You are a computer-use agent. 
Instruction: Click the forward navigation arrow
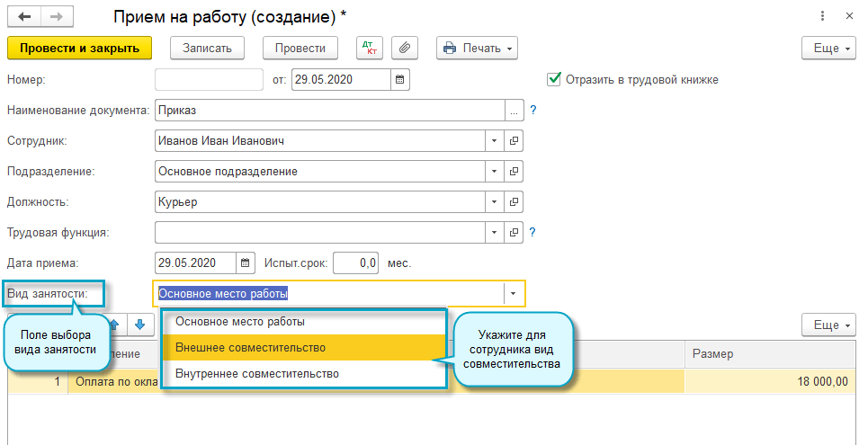pyautogui.click(x=56, y=17)
